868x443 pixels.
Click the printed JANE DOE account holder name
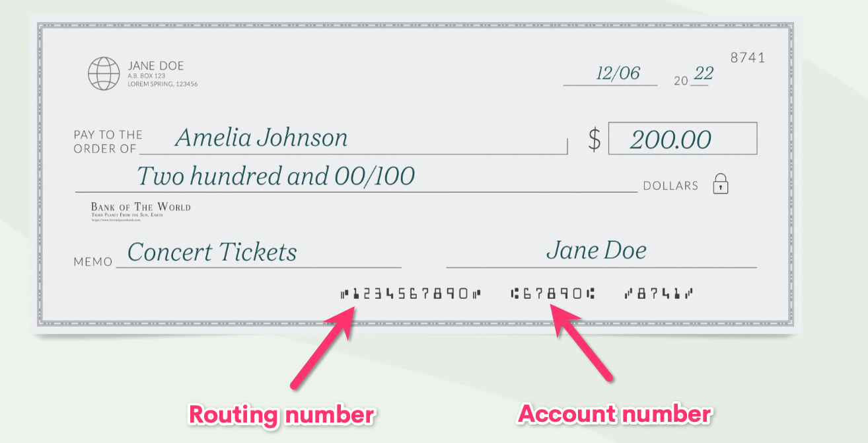[x=155, y=65]
